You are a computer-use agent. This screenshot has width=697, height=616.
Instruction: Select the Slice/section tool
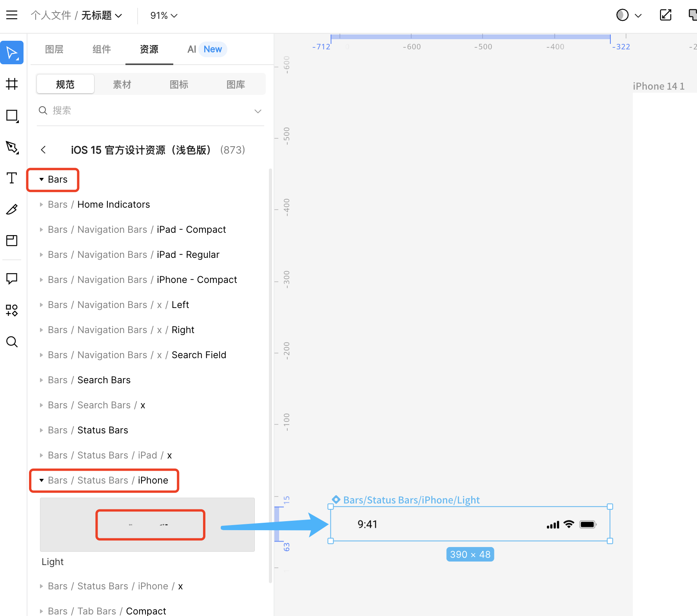click(12, 240)
